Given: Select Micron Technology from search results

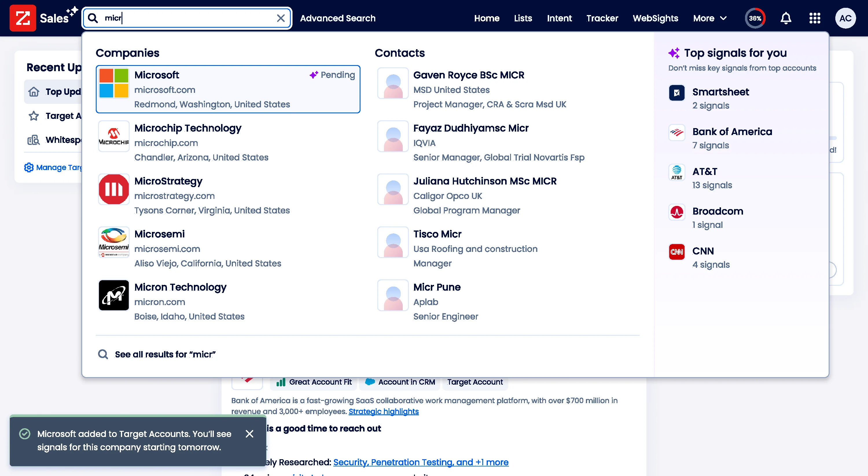Looking at the screenshot, I should pyautogui.click(x=180, y=287).
